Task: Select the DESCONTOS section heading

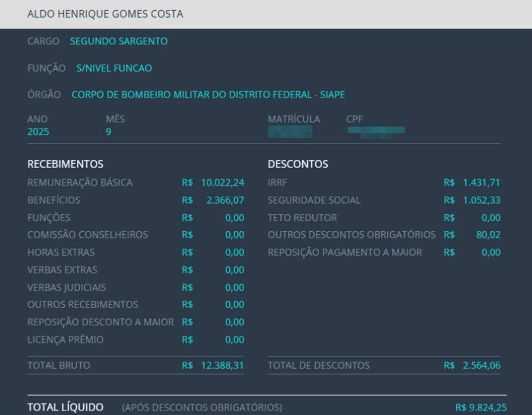Action: 298,164
